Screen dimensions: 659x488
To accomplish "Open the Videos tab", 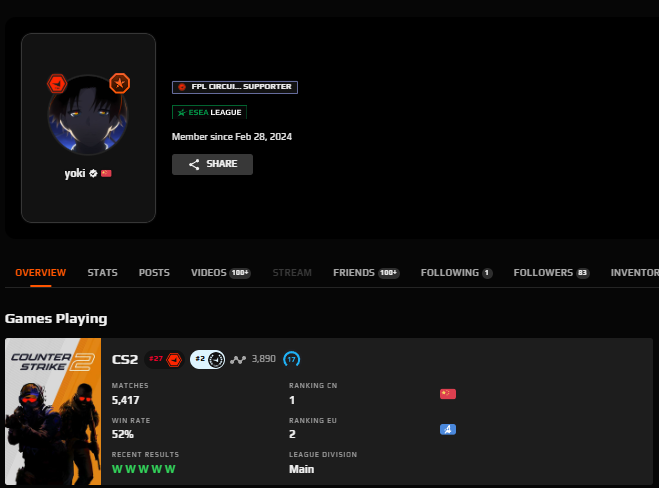I will 221,273.
